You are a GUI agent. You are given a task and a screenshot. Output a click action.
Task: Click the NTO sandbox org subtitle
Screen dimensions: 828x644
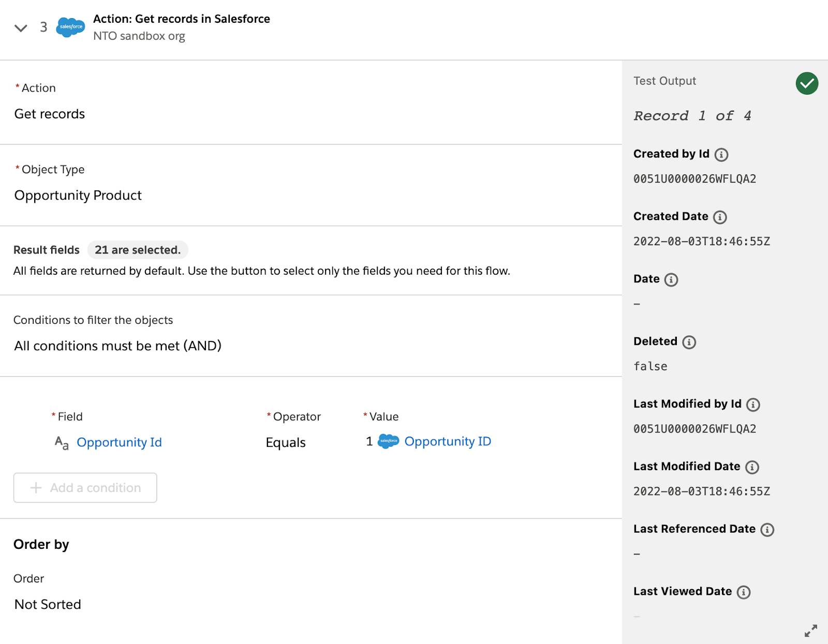pyautogui.click(x=139, y=36)
